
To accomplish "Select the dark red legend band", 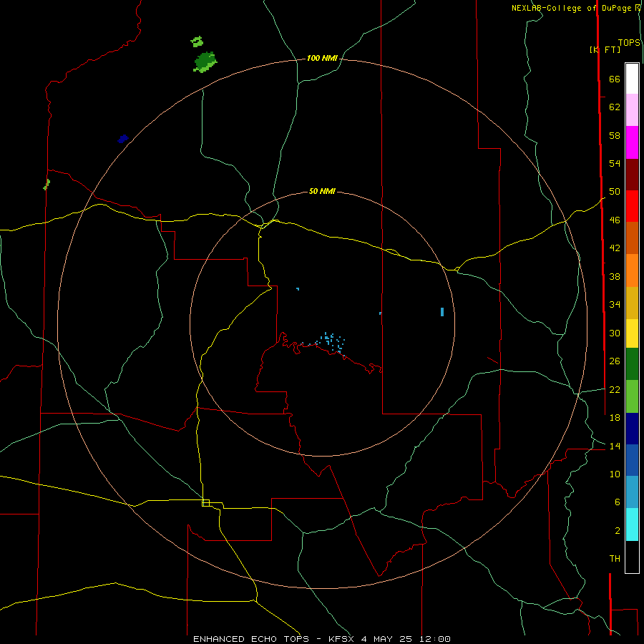I will (632, 174).
